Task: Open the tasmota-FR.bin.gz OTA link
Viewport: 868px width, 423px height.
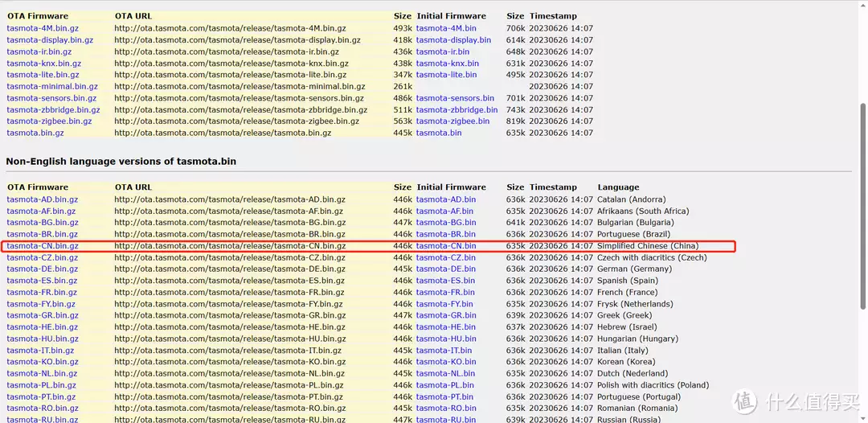Action: (x=42, y=293)
